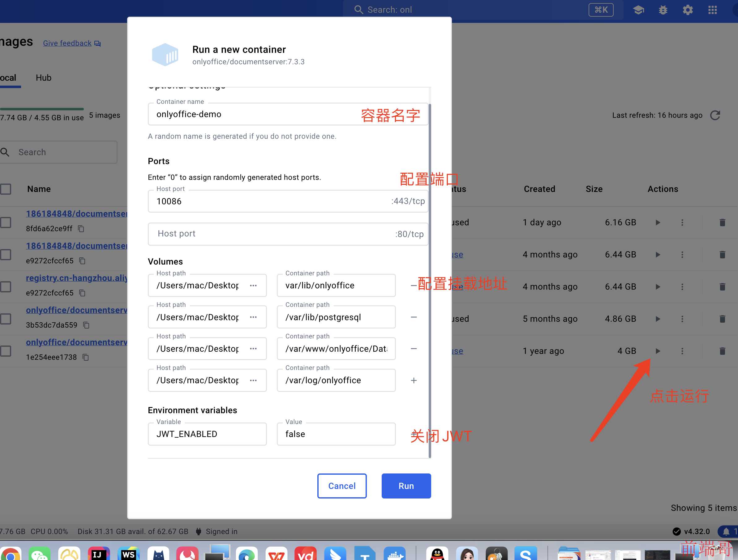Run the 6.16 GB image
Screen dimensions: 738x560
(658, 222)
